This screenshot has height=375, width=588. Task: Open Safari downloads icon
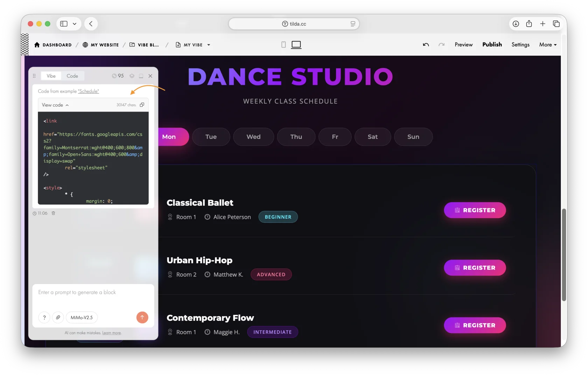[516, 24]
